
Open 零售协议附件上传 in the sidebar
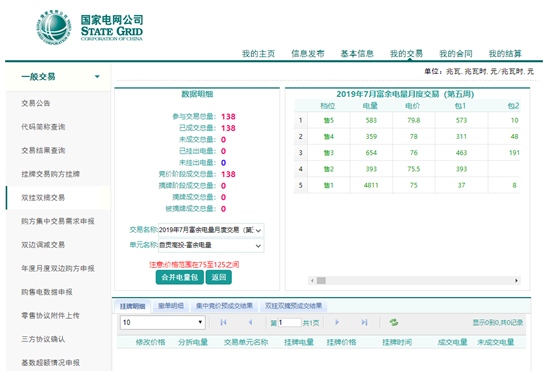pos(50,316)
